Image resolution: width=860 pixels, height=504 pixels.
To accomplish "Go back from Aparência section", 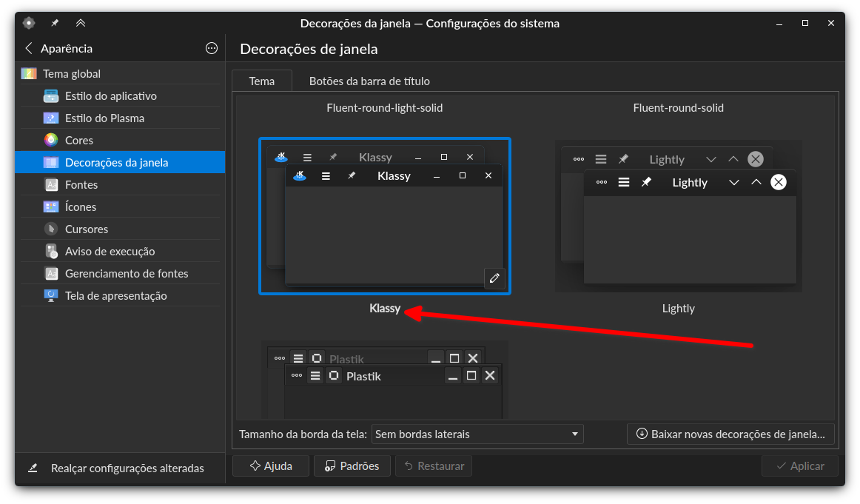I will (x=29, y=48).
